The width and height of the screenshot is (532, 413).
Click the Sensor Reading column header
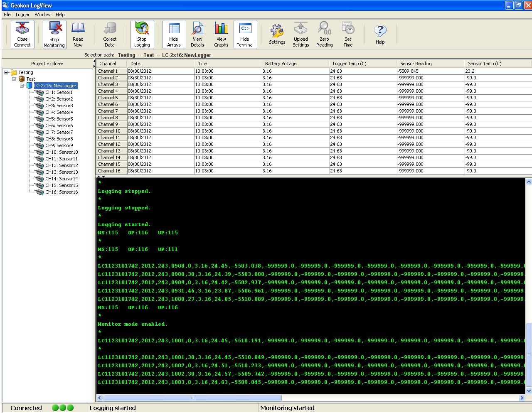tap(430, 64)
